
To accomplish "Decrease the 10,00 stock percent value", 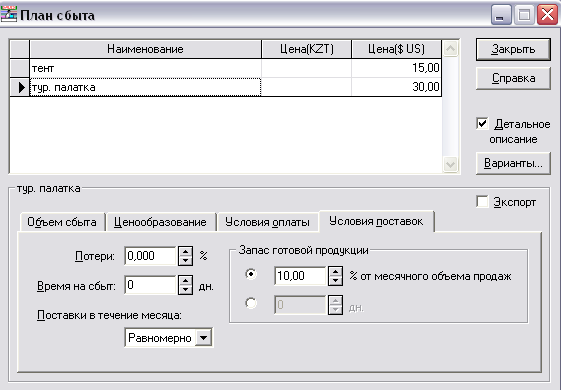I will point(335,281).
